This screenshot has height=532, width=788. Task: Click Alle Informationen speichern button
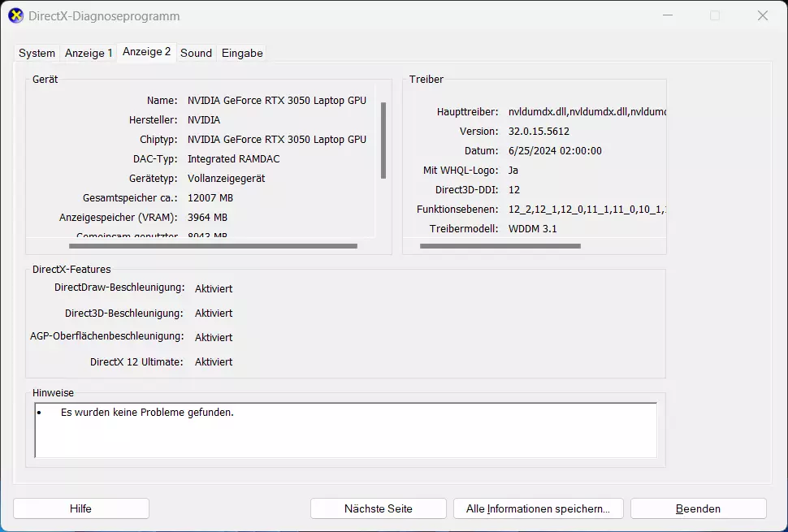[539, 508]
